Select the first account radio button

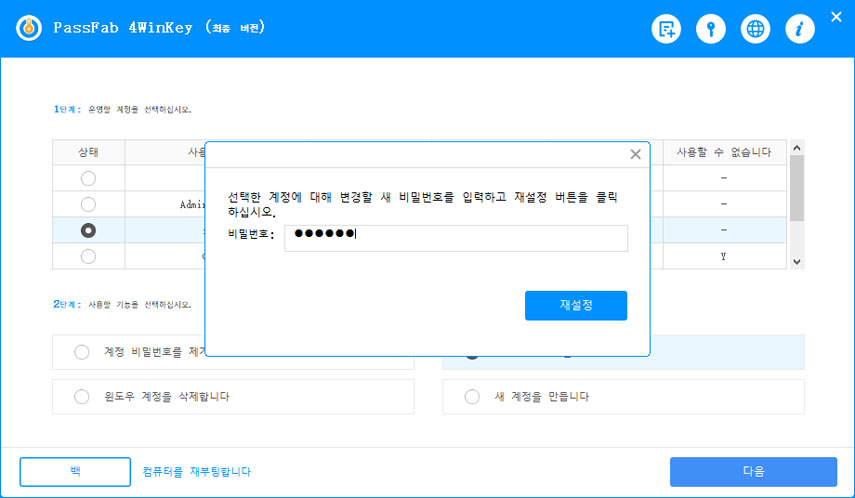coord(88,178)
